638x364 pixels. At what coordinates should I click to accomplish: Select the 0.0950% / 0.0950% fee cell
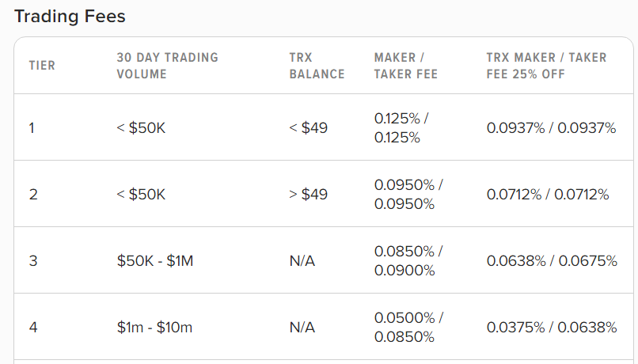[408, 195]
